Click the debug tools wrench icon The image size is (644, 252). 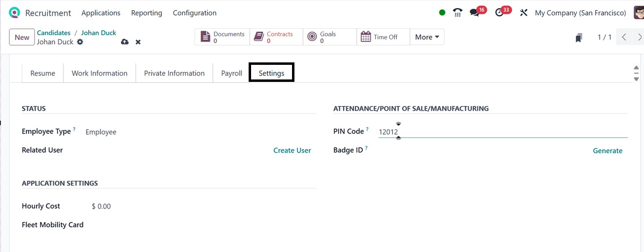point(524,13)
